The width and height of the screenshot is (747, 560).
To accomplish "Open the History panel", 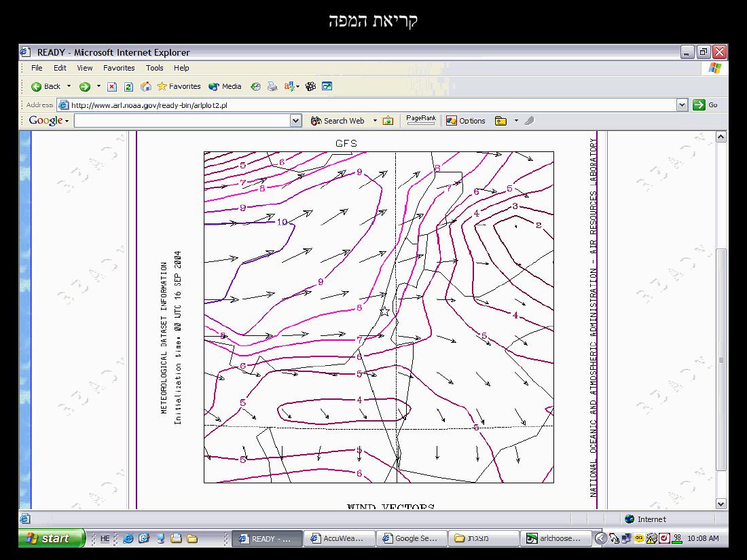I will pos(256,87).
